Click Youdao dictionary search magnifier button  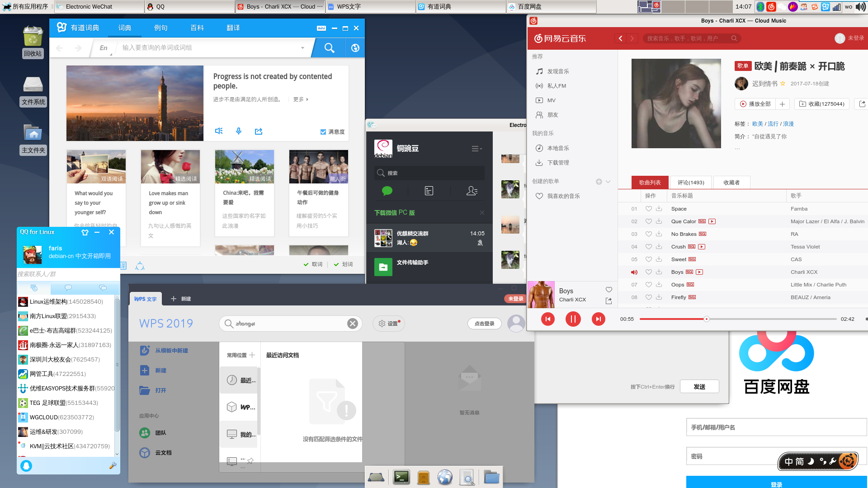pos(329,48)
